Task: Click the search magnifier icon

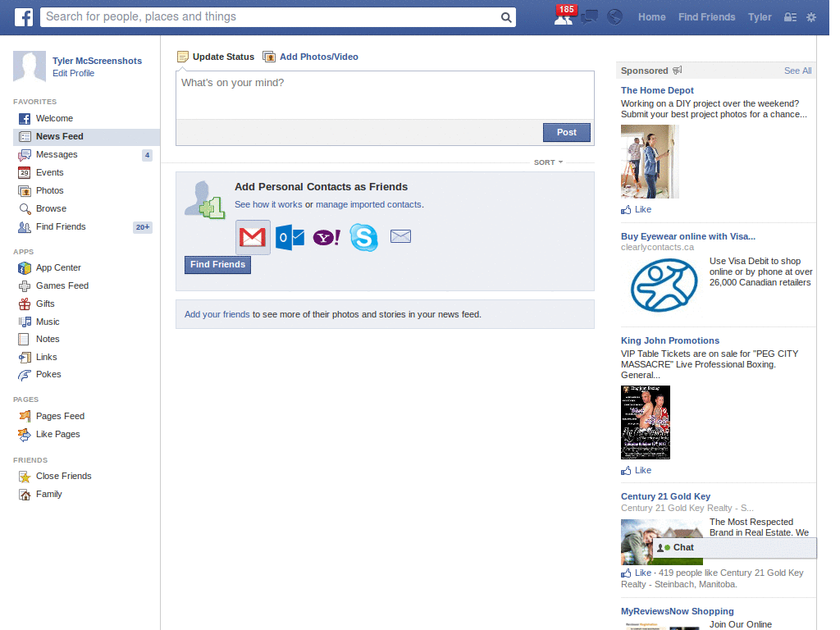Action: (x=505, y=18)
